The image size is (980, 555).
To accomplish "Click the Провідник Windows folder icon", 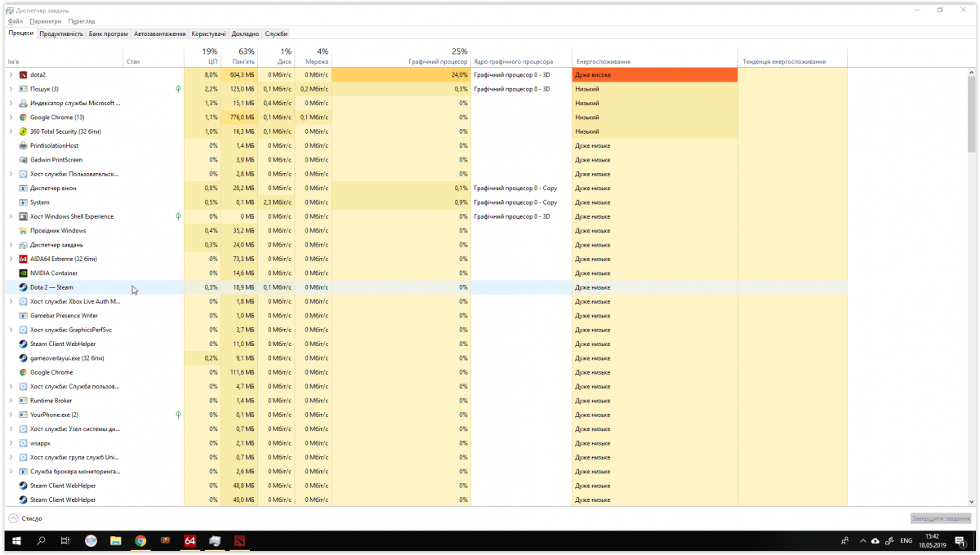I will [23, 231].
